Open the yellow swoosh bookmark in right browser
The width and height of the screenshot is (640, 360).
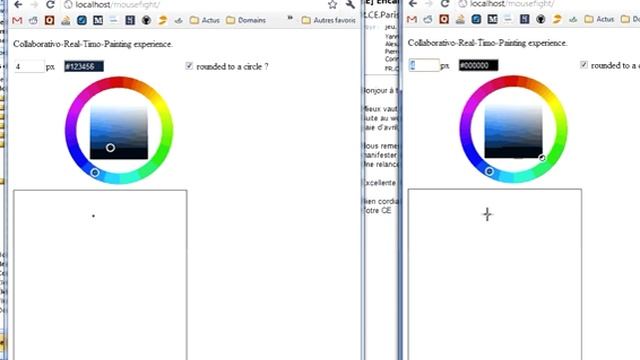557,19
